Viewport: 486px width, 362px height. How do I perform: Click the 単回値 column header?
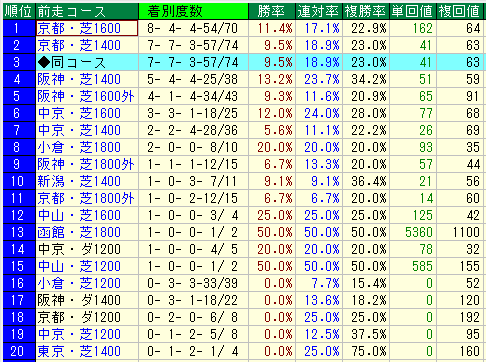pyautogui.click(x=413, y=11)
